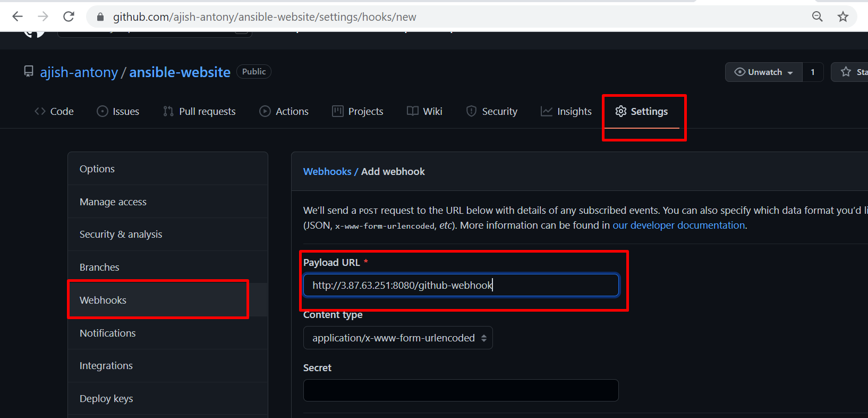Screen dimensions: 868x418
Task: Click the Webhooks breadcrumb link
Action: tap(327, 172)
